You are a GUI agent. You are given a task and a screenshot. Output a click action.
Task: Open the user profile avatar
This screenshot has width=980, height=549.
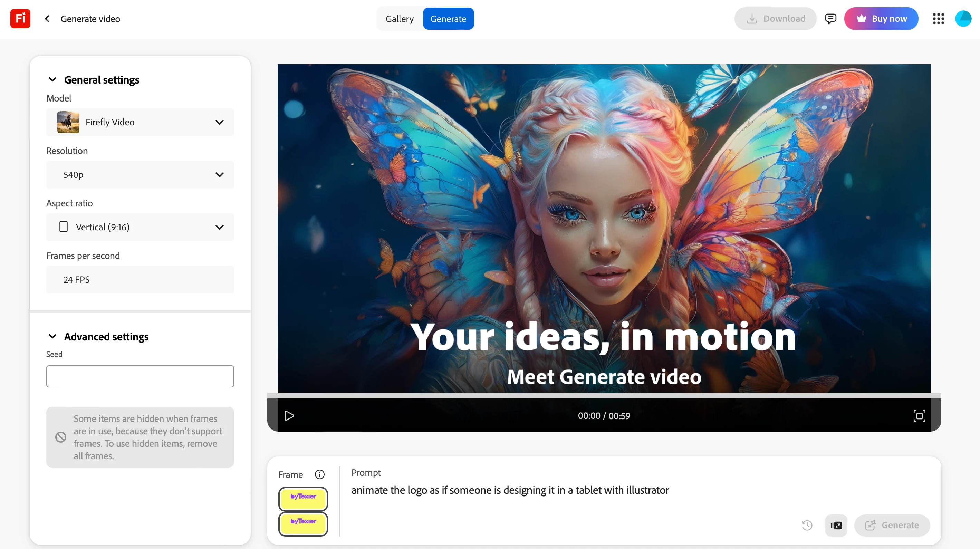[x=963, y=19]
